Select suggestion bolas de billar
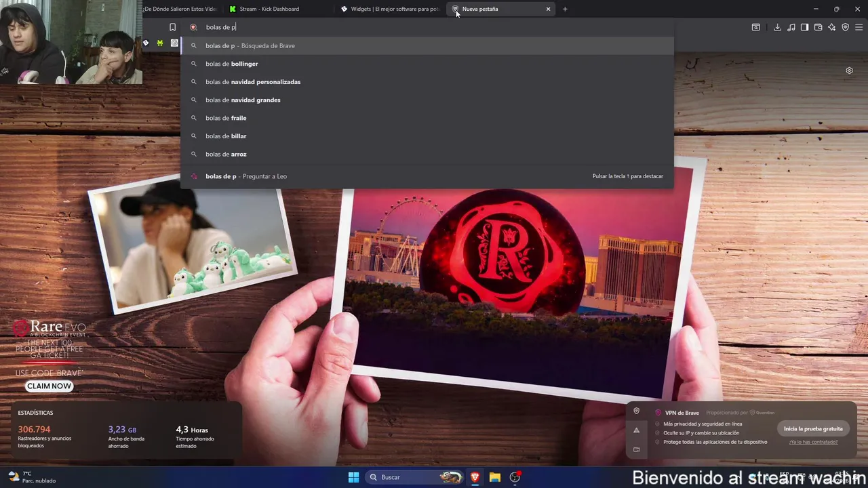Viewport: 868px width, 488px height. [427, 136]
